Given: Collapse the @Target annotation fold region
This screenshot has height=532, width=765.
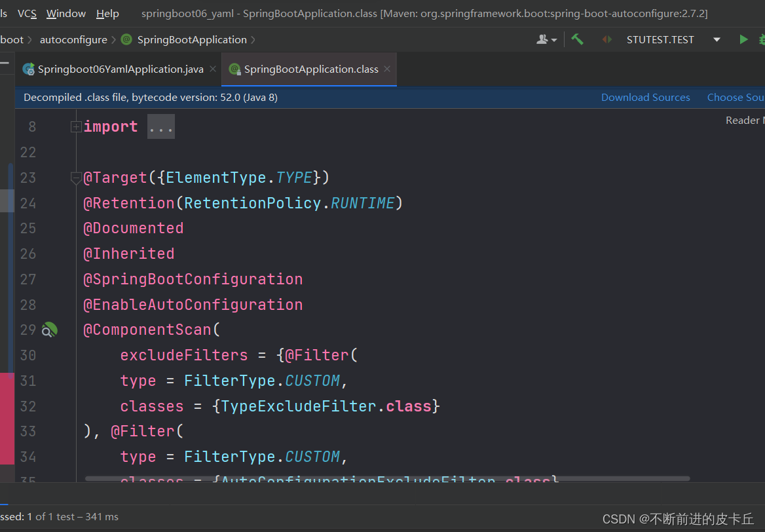Looking at the screenshot, I should coord(76,178).
